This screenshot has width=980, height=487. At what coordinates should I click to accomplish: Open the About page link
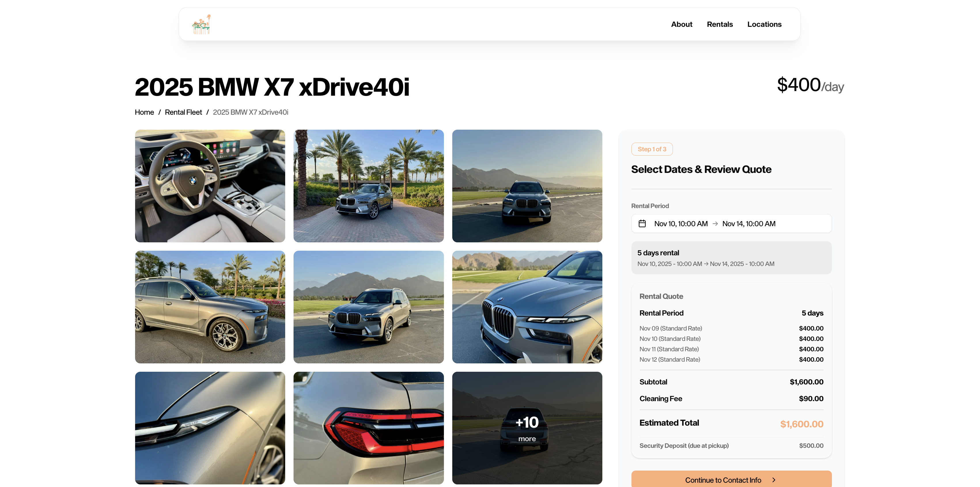[681, 24]
